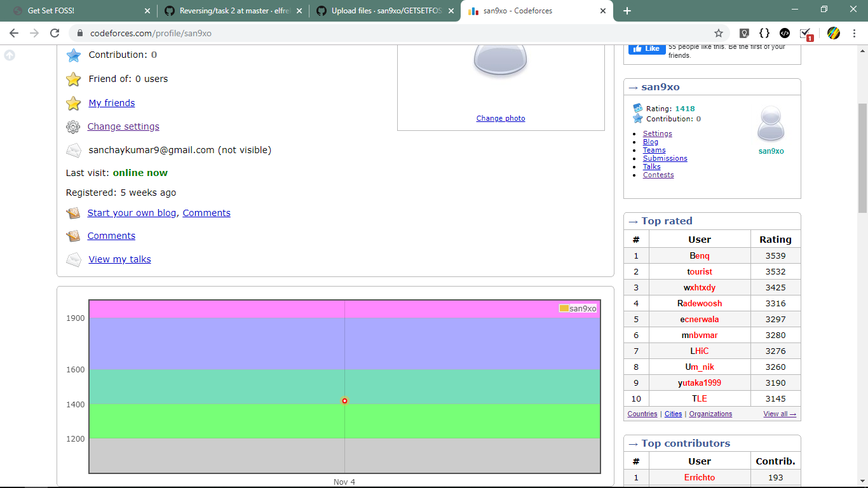Switch to the Get Set FOSS! tab
Viewport: 868px width, 488px height.
click(x=79, y=11)
